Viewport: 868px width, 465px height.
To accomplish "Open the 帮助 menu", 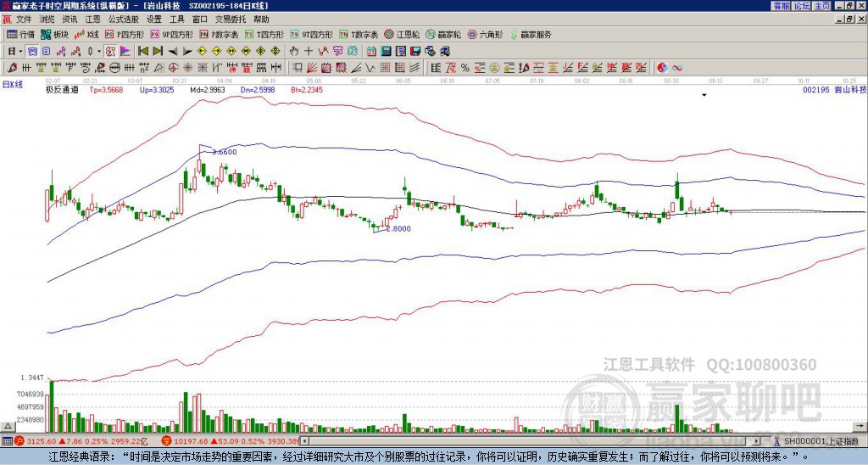I will pyautogui.click(x=261, y=20).
